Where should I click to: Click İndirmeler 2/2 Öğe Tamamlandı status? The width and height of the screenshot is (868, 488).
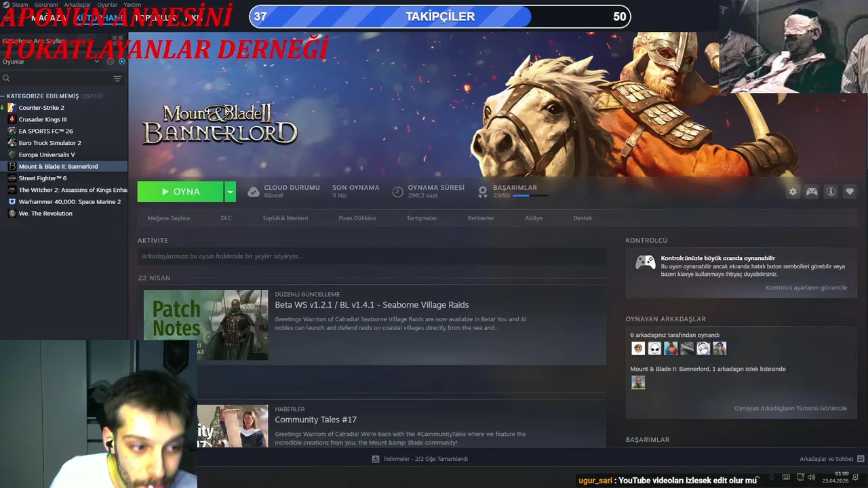click(x=426, y=459)
